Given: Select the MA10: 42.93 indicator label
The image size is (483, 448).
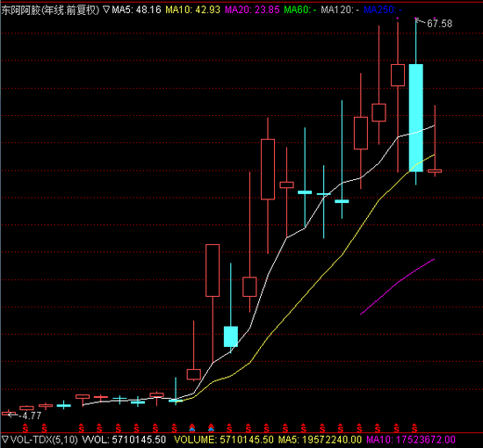Looking at the screenshot, I should (x=193, y=10).
